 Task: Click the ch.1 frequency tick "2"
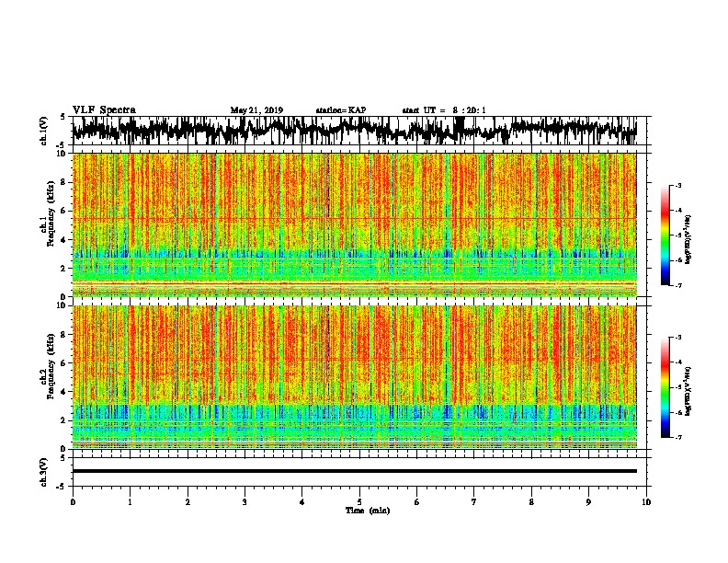(63, 269)
